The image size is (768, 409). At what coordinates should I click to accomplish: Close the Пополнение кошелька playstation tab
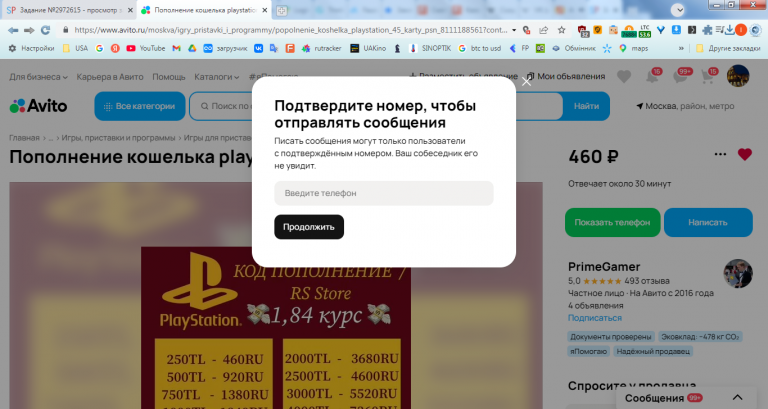coord(264,10)
